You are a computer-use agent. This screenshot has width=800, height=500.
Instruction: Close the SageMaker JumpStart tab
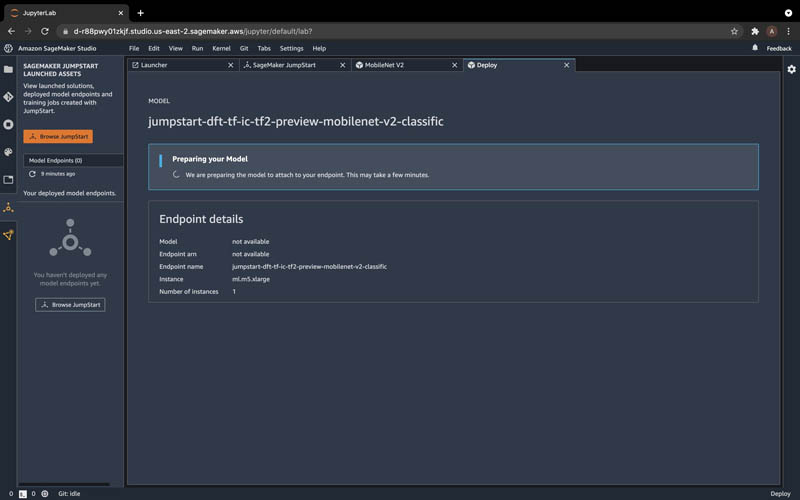click(x=342, y=65)
